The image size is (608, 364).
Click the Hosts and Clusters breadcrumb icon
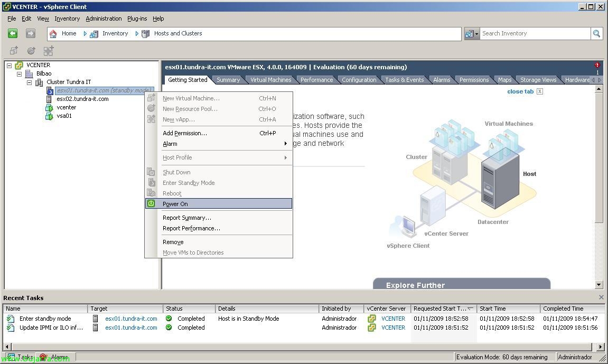click(145, 34)
